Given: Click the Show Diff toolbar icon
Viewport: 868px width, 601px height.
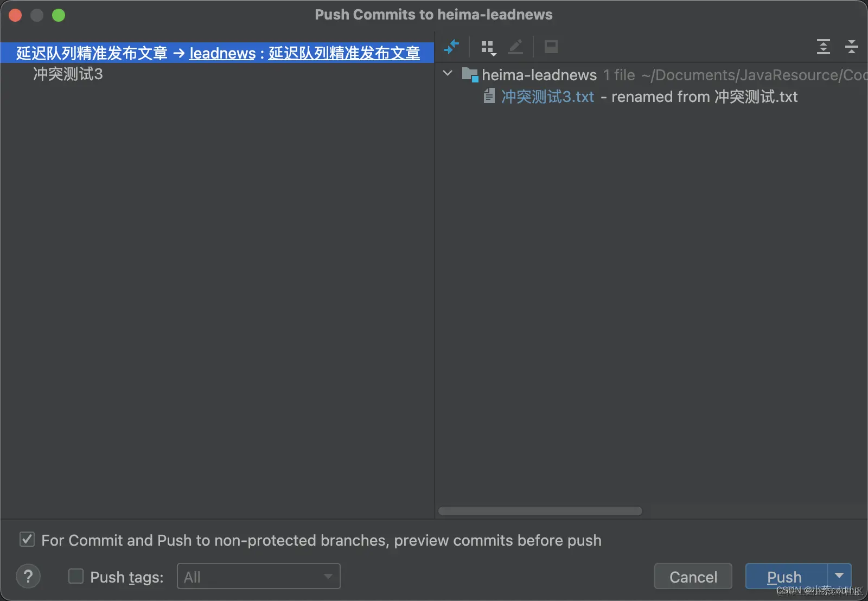Looking at the screenshot, I should tap(451, 47).
